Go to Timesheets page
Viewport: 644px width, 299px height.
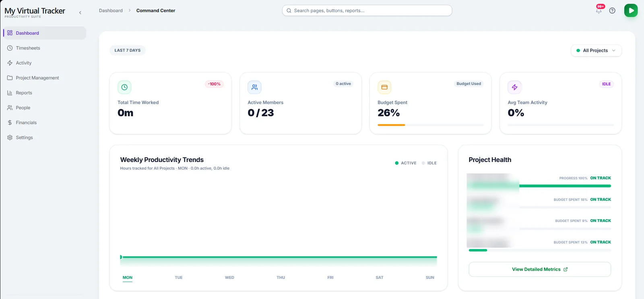click(44, 48)
